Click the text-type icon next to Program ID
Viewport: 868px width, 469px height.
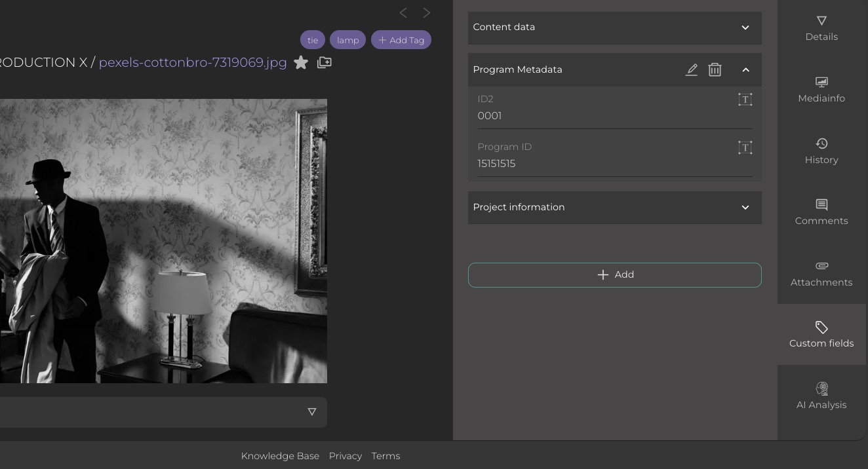pyautogui.click(x=745, y=147)
